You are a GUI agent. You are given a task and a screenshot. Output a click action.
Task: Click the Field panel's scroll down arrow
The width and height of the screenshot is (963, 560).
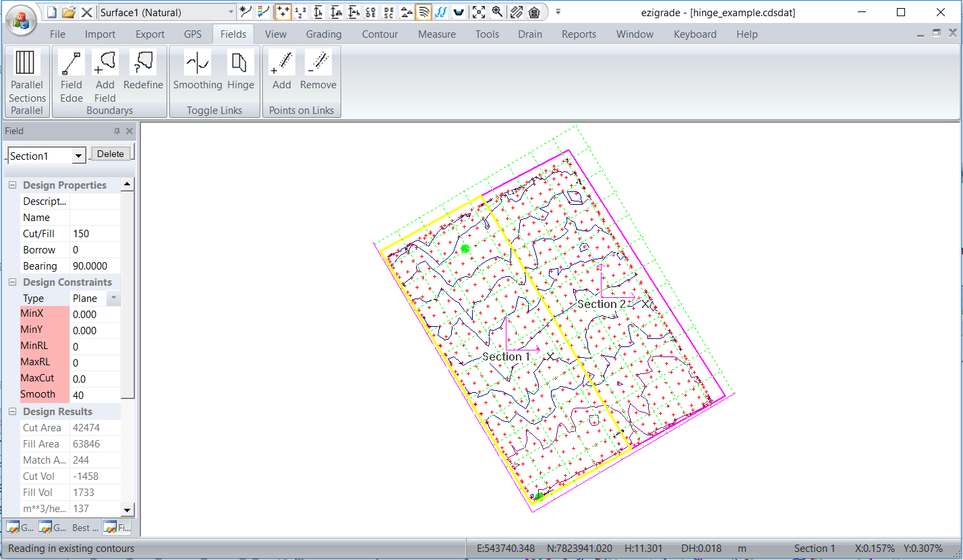(127, 509)
